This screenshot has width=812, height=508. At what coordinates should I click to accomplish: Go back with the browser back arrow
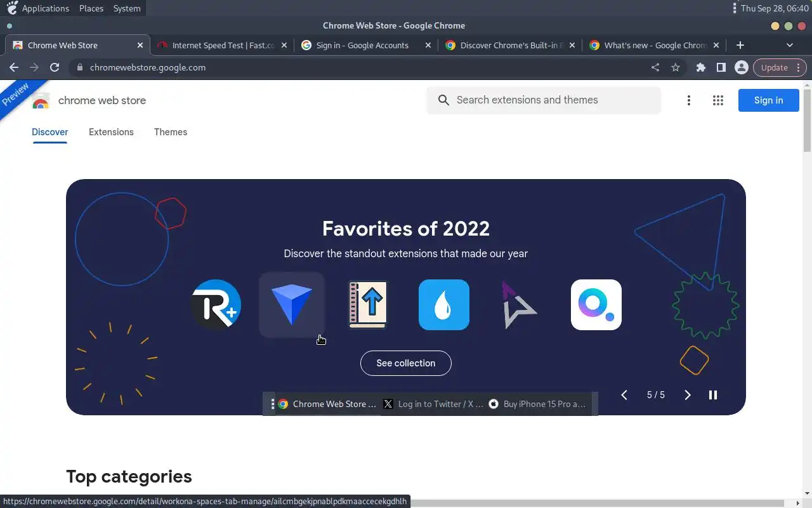pos(14,67)
